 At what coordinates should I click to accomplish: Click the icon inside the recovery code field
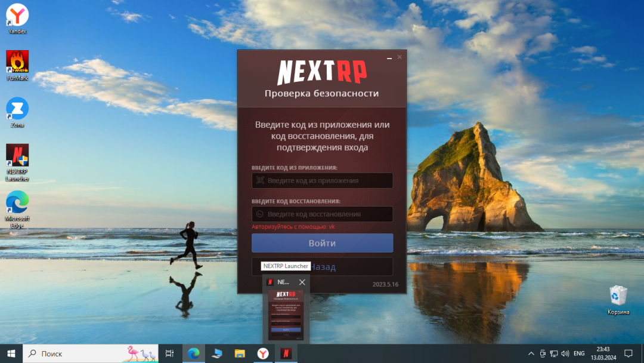(260, 214)
